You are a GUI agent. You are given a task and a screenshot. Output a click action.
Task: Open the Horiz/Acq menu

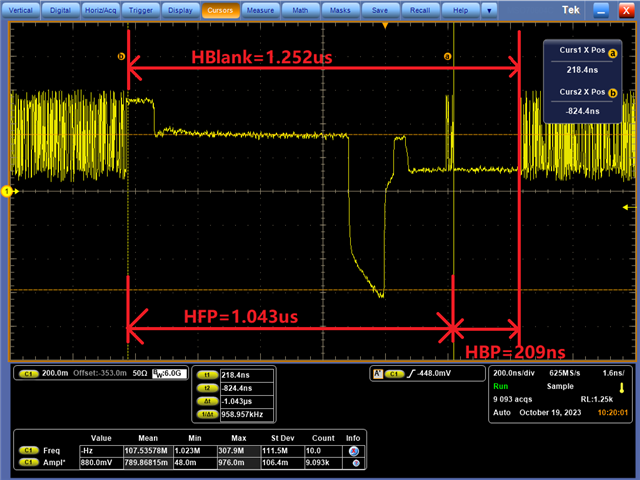pyautogui.click(x=100, y=10)
